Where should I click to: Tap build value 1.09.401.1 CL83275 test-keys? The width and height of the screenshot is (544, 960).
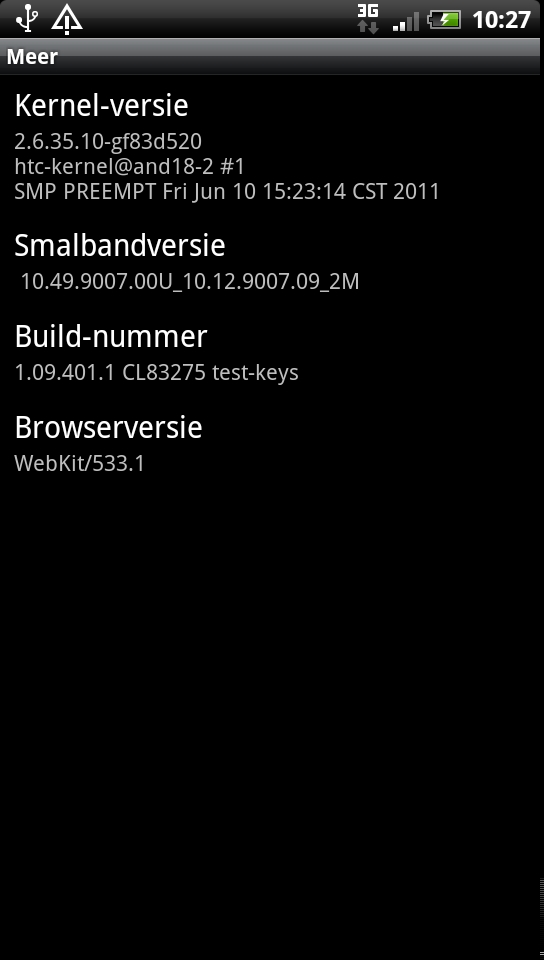tap(156, 373)
